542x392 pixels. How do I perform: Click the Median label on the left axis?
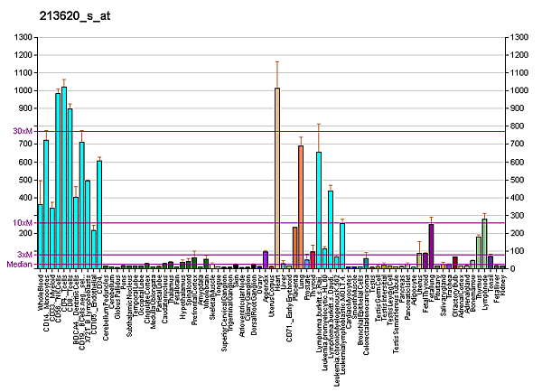[21, 265]
